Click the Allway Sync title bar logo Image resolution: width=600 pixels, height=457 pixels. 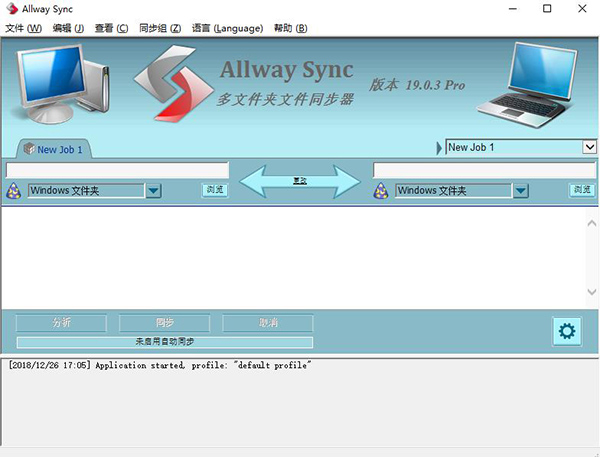point(12,8)
